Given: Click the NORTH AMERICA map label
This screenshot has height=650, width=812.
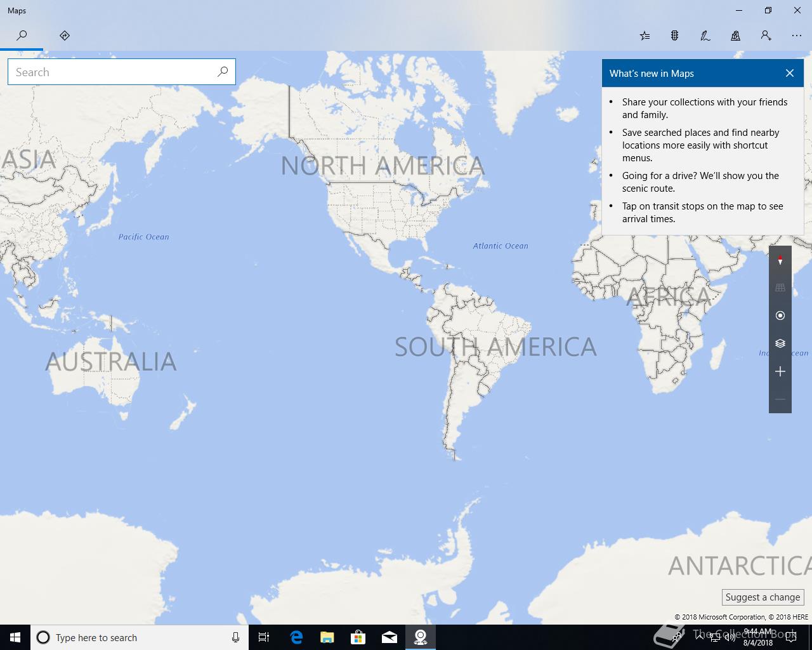Looking at the screenshot, I should (x=383, y=166).
